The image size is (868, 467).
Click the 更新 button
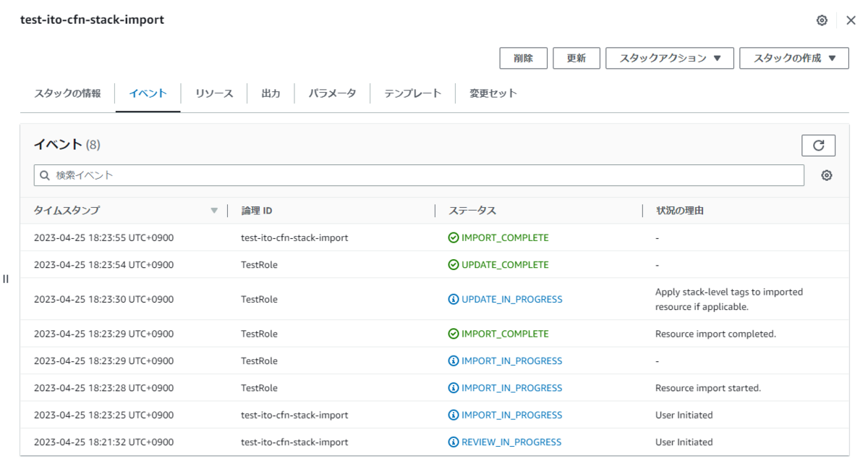(576, 58)
